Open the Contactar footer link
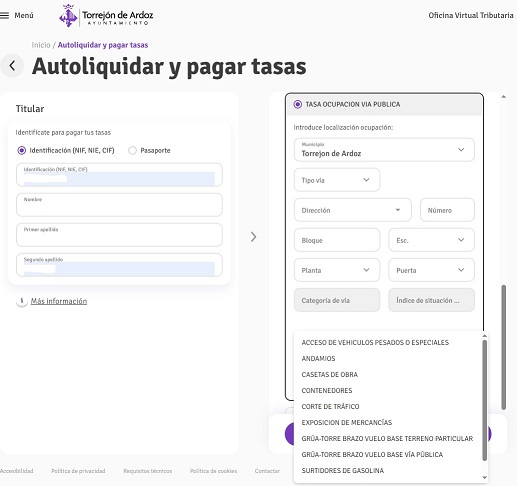 coord(267,471)
